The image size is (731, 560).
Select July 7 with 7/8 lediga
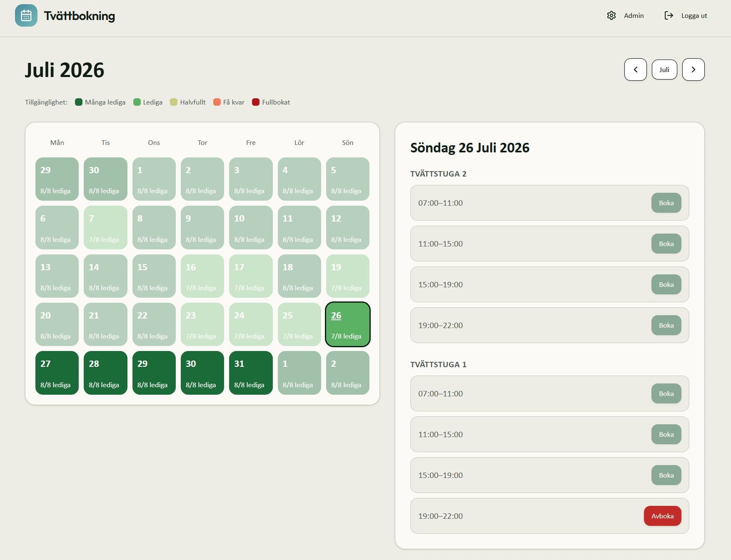(x=105, y=227)
